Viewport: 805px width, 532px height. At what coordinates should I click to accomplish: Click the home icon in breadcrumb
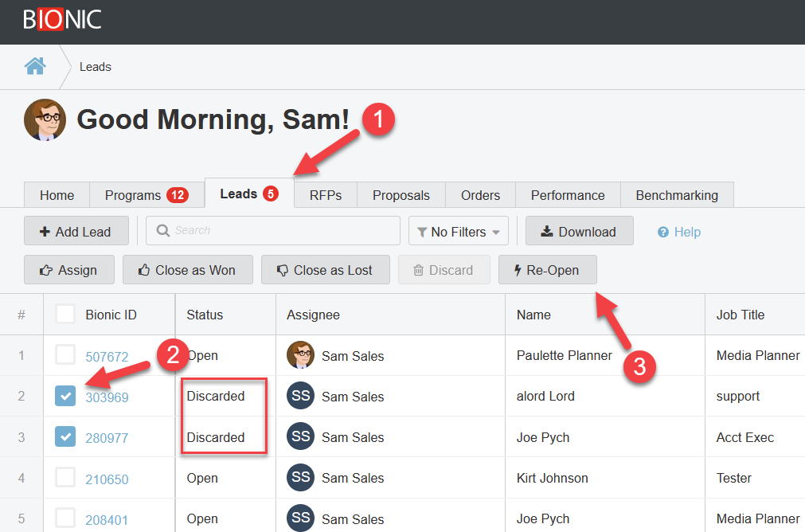point(35,66)
